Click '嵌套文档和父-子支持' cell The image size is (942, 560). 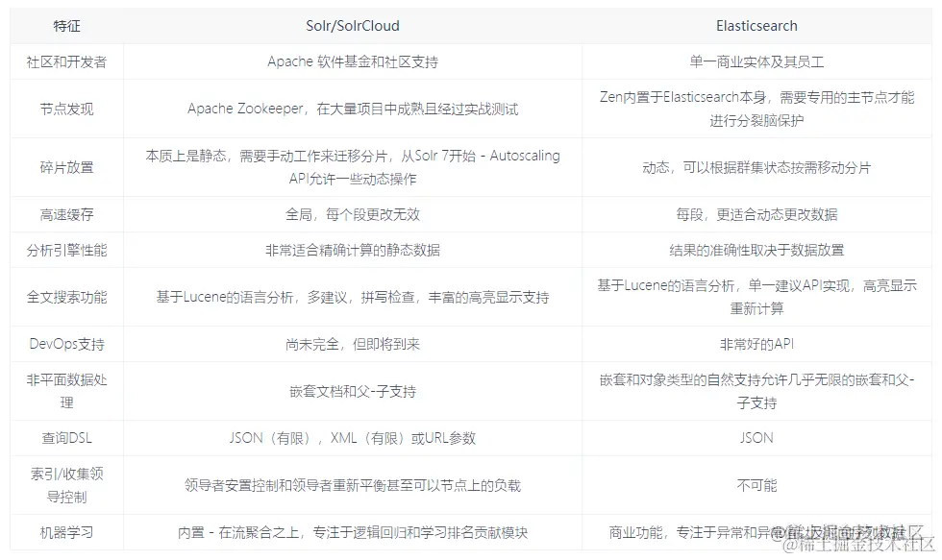pyautogui.click(x=353, y=391)
